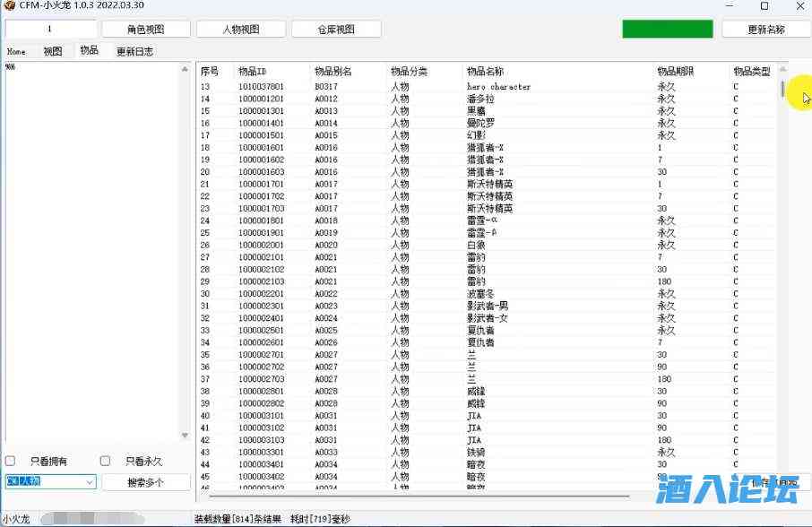Open the 更新日志 tab
The height and width of the screenshot is (527, 812).
[x=134, y=52]
